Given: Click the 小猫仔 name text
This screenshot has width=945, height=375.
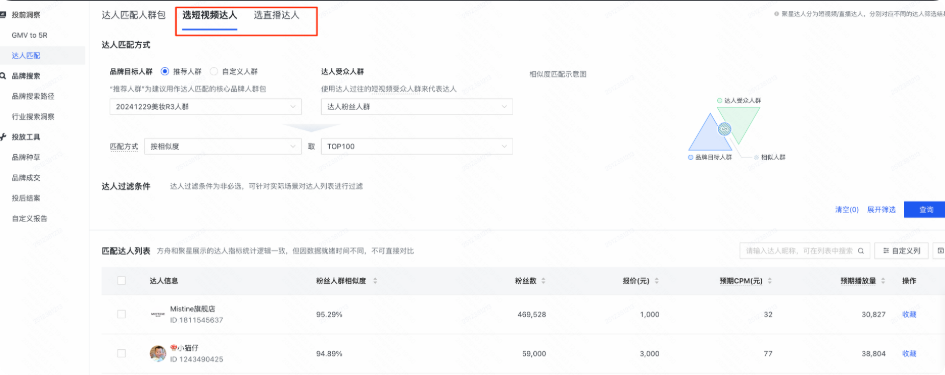Looking at the screenshot, I should click(x=185, y=348).
